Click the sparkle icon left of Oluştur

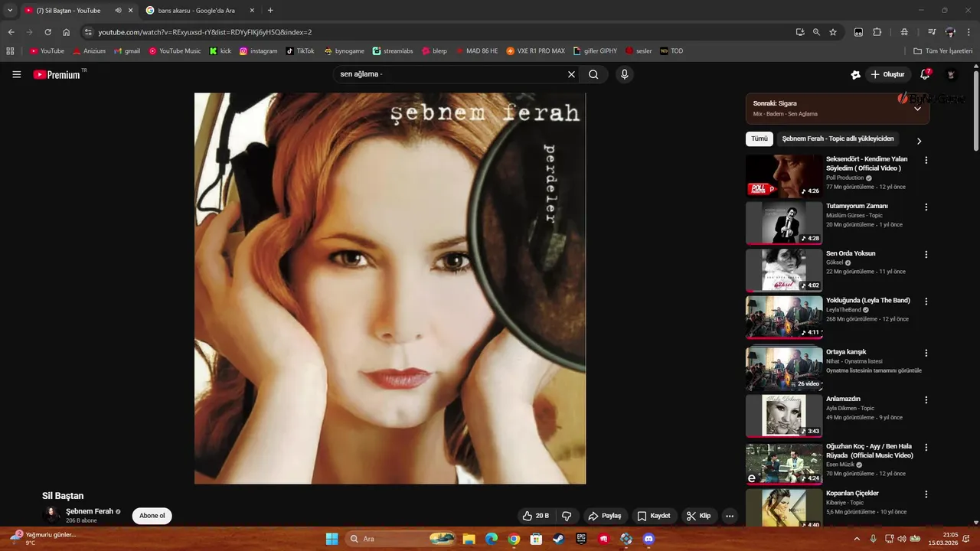coord(855,74)
